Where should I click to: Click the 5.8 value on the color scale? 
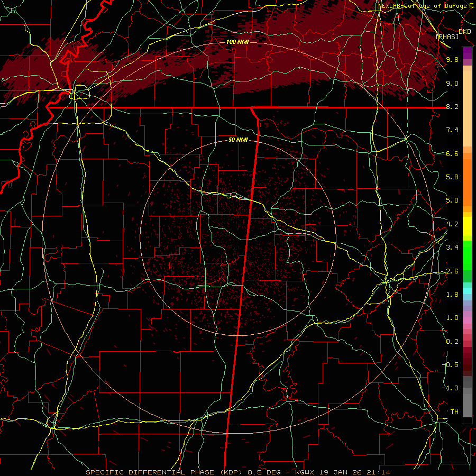coord(452,177)
